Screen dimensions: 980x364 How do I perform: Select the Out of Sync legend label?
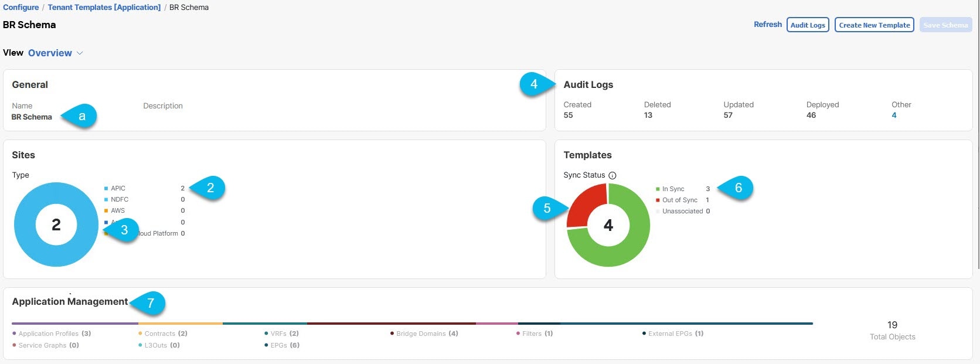coord(680,200)
